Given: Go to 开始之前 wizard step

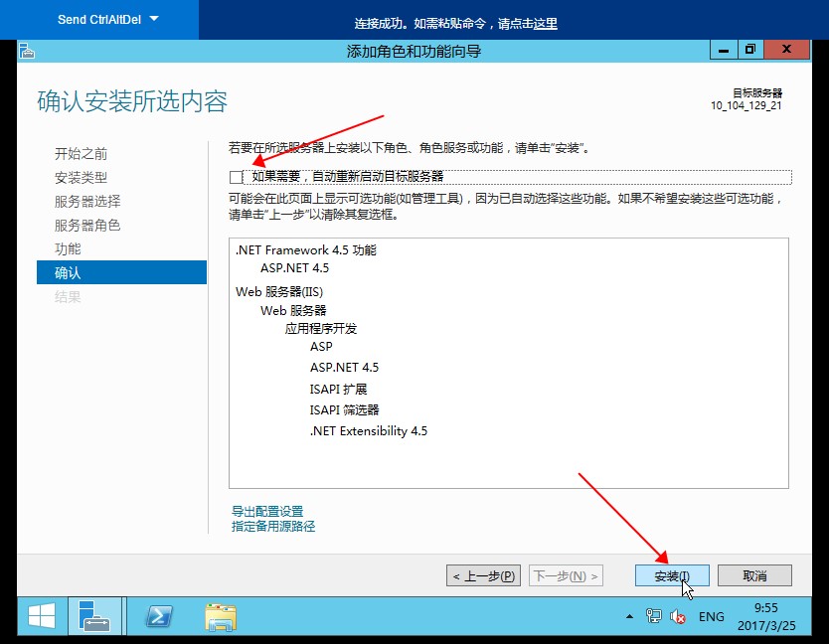Looking at the screenshot, I should pos(81,154).
